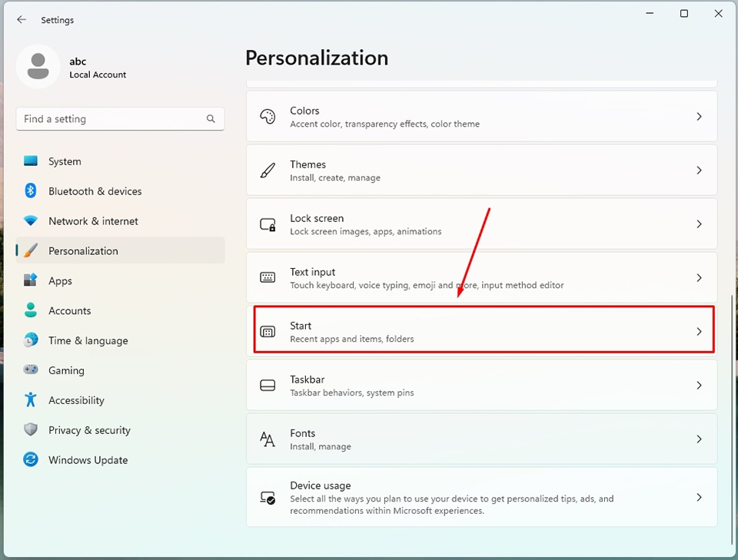738x560 pixels.
Task: Click the abc user avatar picture
Action: point(38,66)
